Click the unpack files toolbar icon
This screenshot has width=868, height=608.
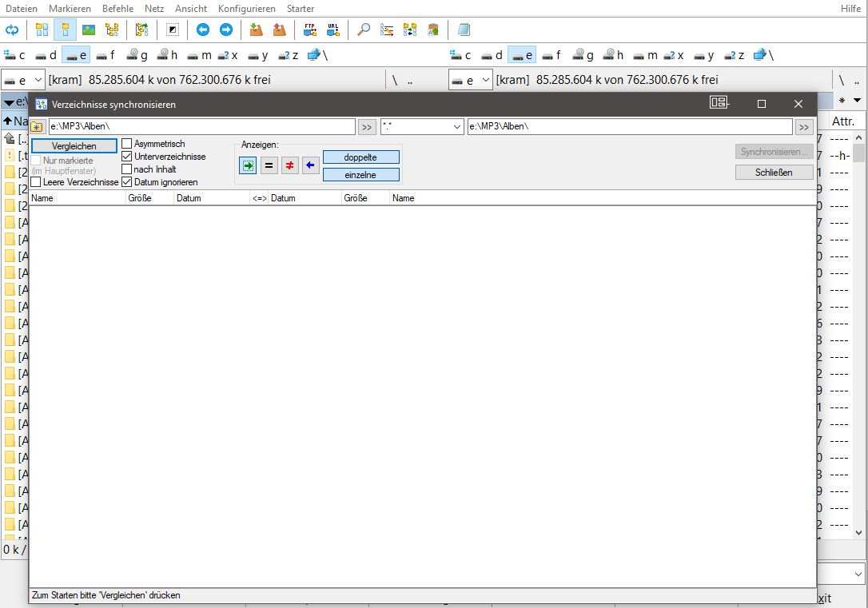tap(280, 30)
